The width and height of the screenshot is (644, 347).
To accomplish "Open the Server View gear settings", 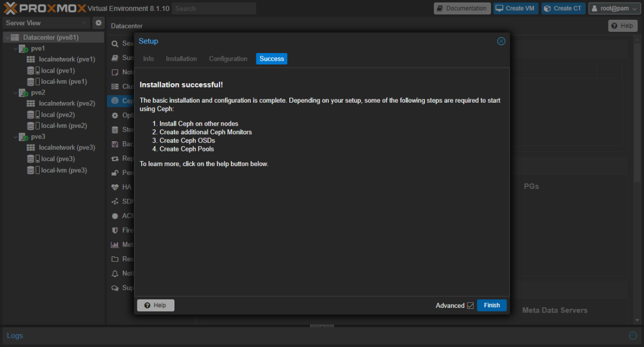I will (x=98, y=23).
